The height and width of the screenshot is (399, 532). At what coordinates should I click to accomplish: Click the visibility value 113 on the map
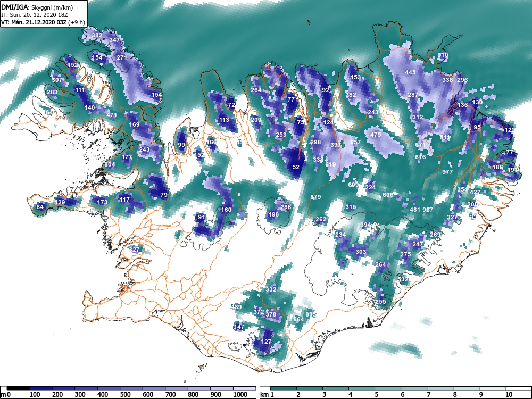pos(224,120)
